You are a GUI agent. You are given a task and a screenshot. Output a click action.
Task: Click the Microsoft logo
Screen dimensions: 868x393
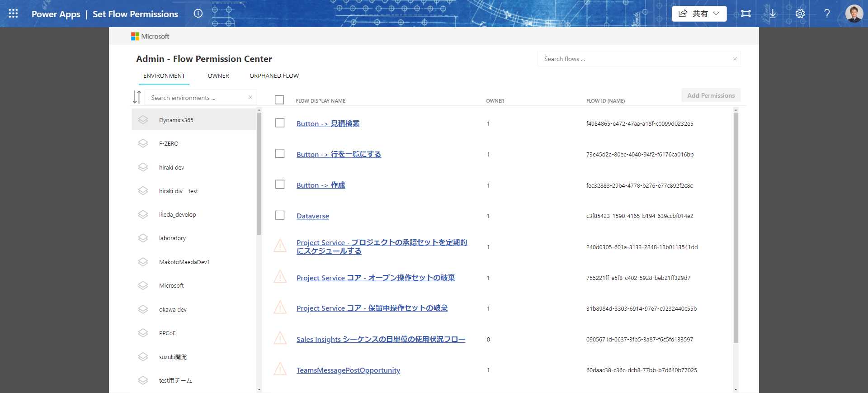click(x=150, y=36)
